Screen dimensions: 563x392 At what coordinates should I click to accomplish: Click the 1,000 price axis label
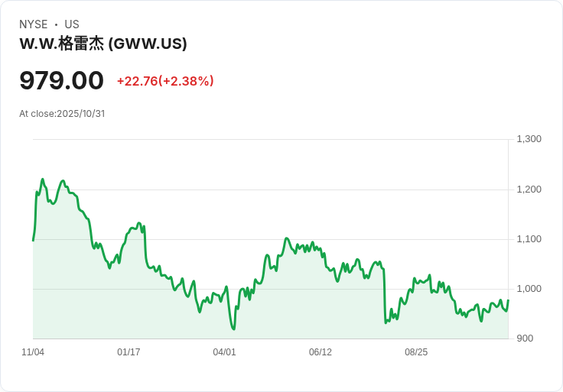[x=529, y=289]
